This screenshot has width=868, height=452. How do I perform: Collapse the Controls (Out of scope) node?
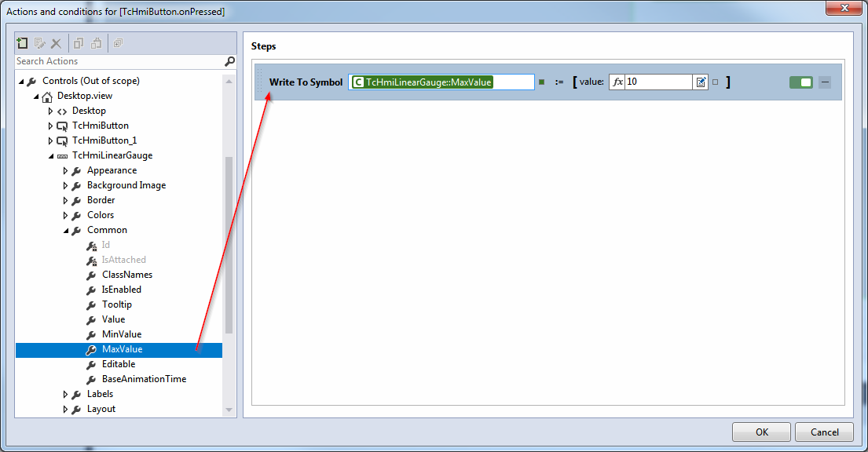click(21, 82)
